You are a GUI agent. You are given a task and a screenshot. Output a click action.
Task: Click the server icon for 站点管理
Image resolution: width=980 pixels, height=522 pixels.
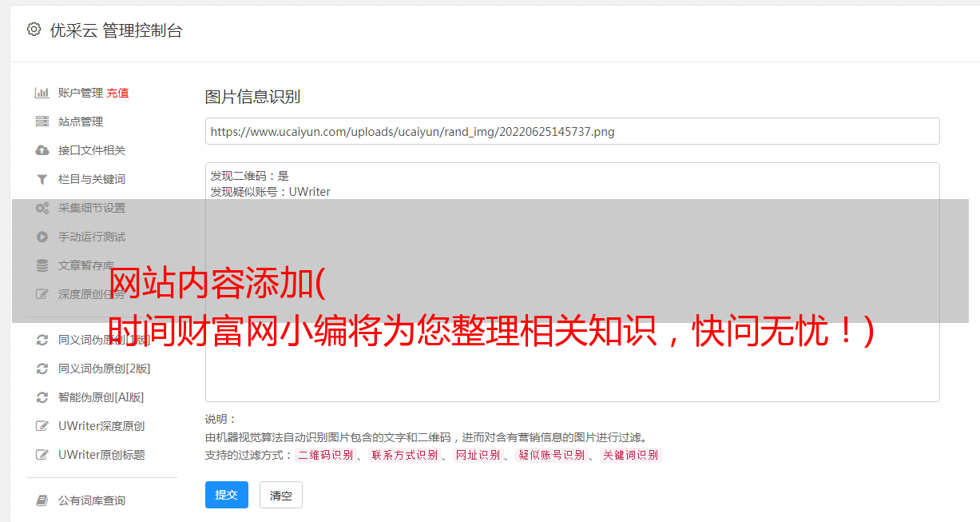coord(42,122)
